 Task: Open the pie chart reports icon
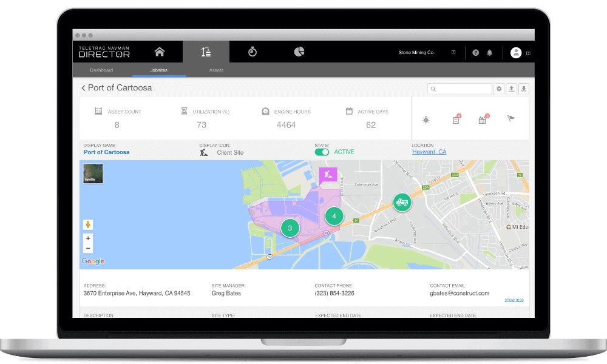click(299, 52)
